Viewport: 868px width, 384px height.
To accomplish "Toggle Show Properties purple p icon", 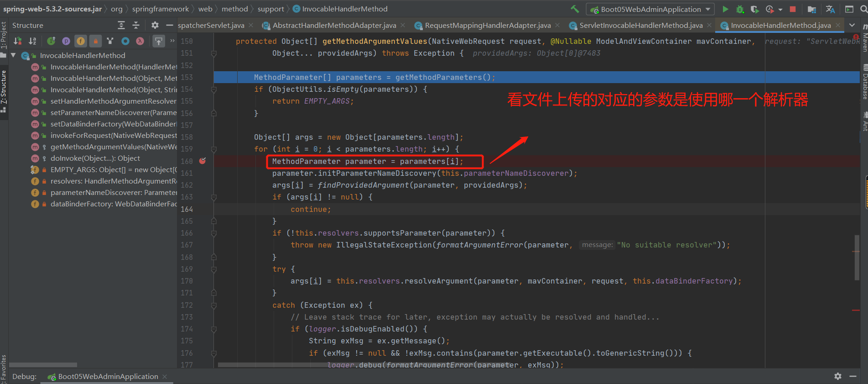I will (66, 41).
